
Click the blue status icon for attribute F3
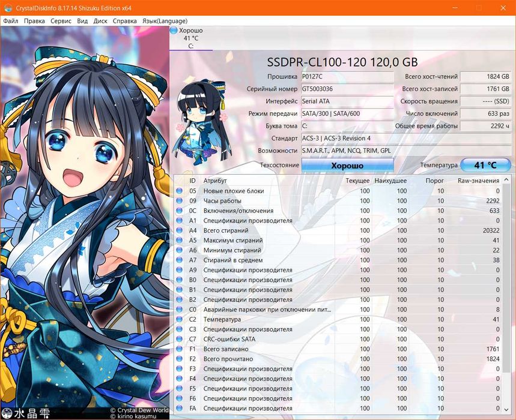pos(180,369)
